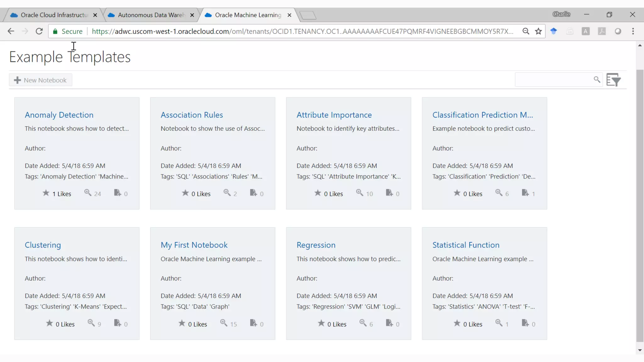Click the star Likes icon on Anomaly Detection

46,193
